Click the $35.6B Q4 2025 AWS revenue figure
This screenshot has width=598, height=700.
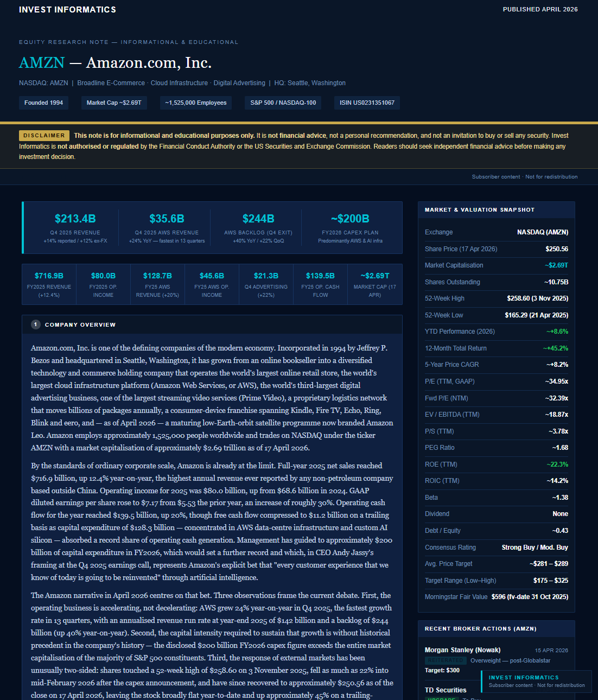[167, 219]
